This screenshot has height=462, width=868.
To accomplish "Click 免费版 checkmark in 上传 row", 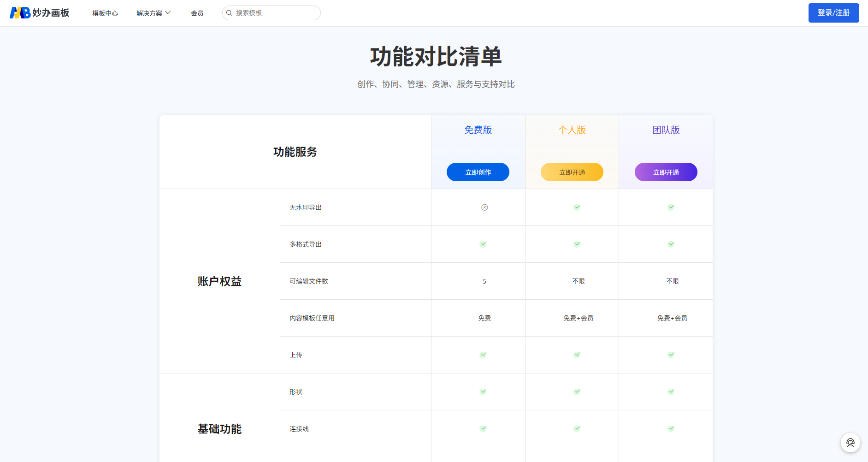I will click(483, 355).
